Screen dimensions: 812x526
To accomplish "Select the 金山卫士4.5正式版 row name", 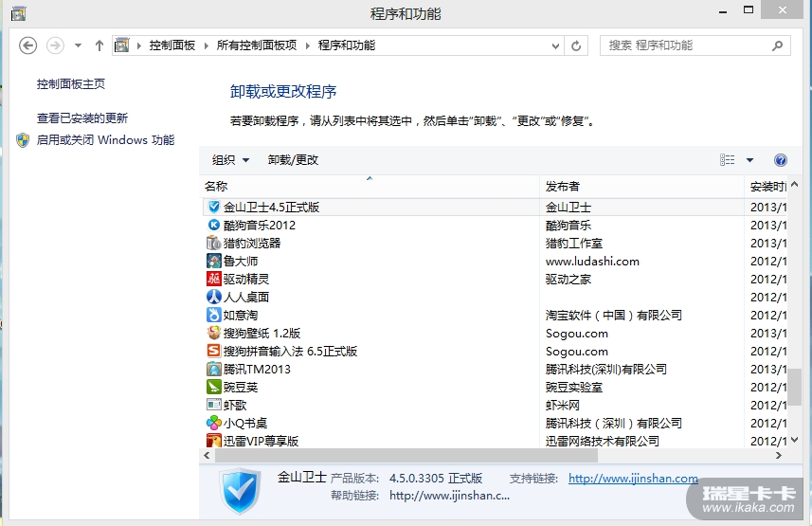I will [x=271, y=208].
